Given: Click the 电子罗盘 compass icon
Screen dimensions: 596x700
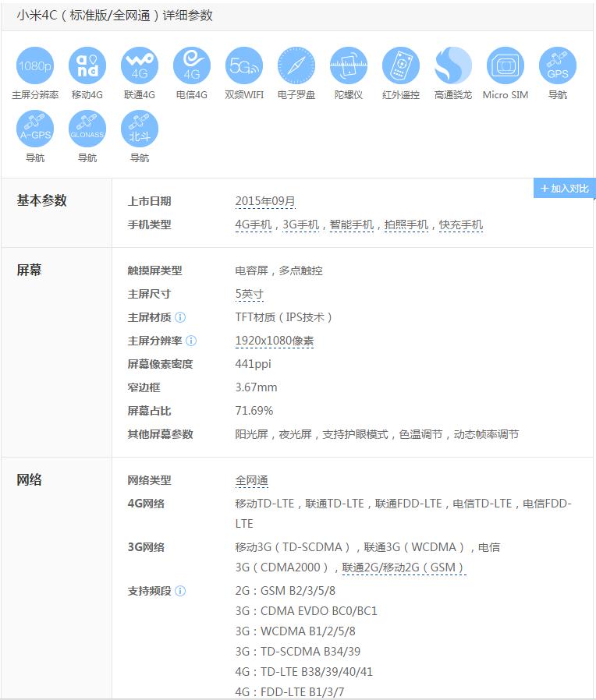Looking at the screenshot, I should point(296,65).
